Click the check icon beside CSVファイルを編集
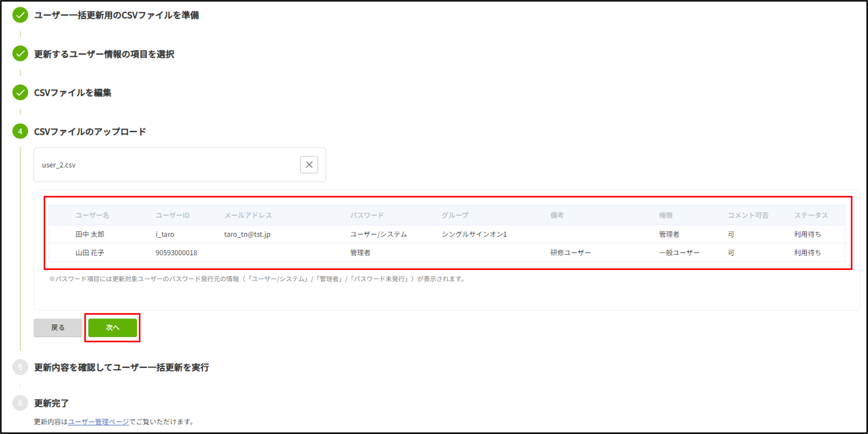 20,92
